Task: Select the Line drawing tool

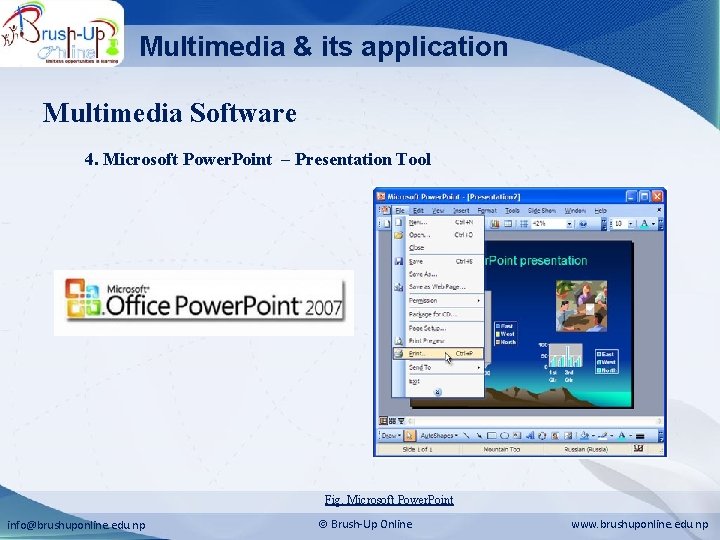Action: (466, 436)
